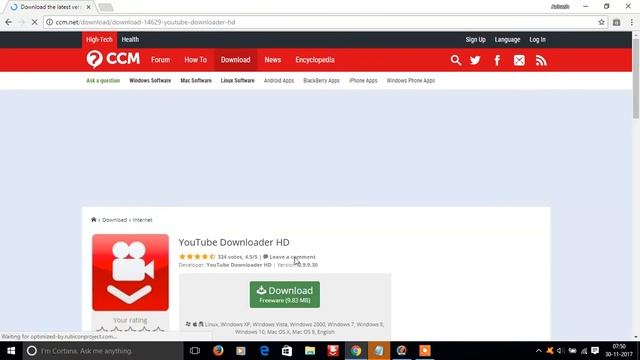The image size is (640, 360).
Task: Open Mac Software category
Action: pyautogui.click(x=196, y=80)
